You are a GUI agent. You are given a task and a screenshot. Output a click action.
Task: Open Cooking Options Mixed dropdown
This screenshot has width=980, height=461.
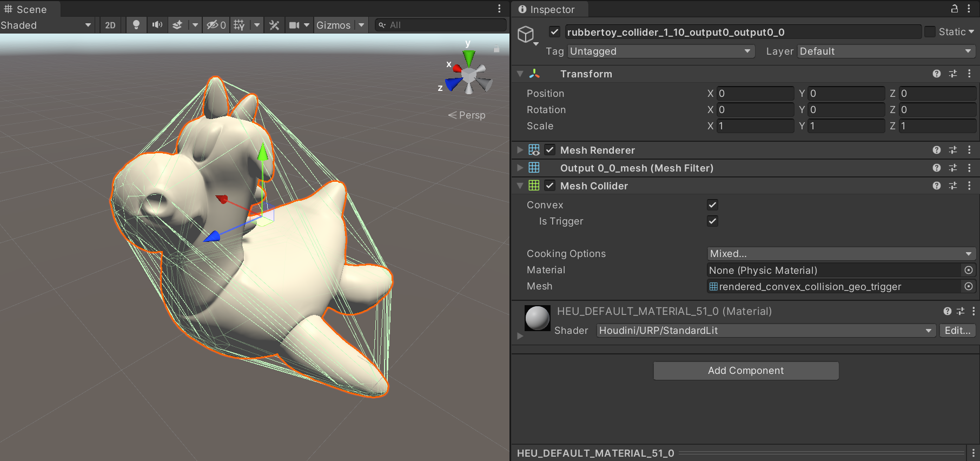click(841, 253)
